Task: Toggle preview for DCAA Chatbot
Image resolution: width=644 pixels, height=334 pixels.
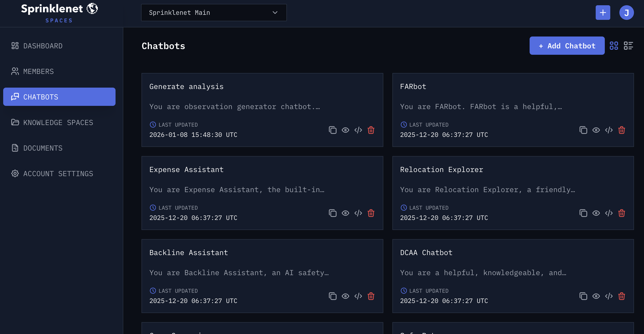Action: click(596, 296)
